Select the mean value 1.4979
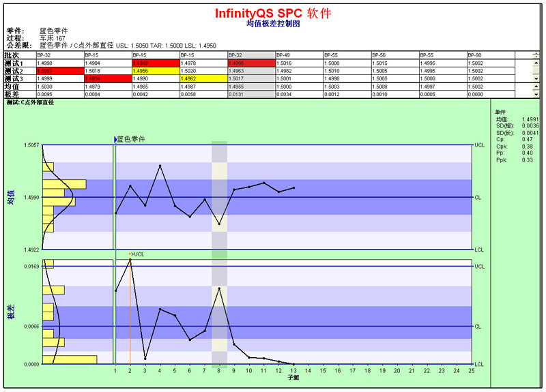 coord(108,87)
